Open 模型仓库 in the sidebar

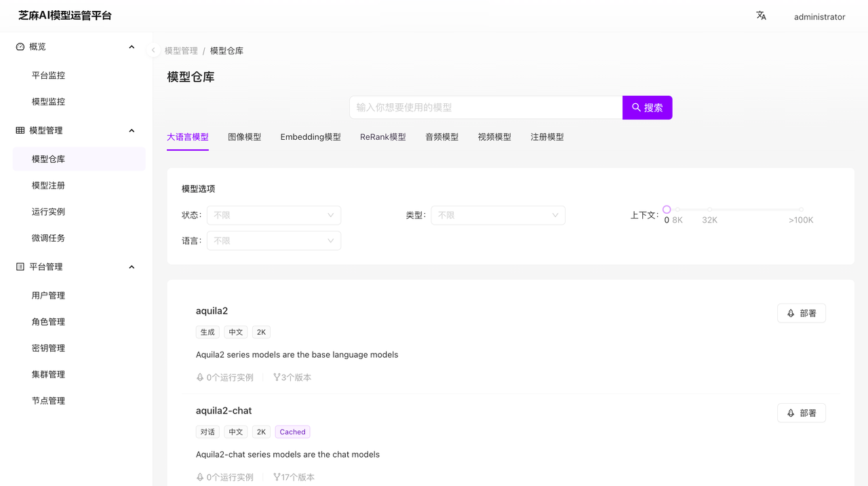pyautogui.click(x=79, y=159)
